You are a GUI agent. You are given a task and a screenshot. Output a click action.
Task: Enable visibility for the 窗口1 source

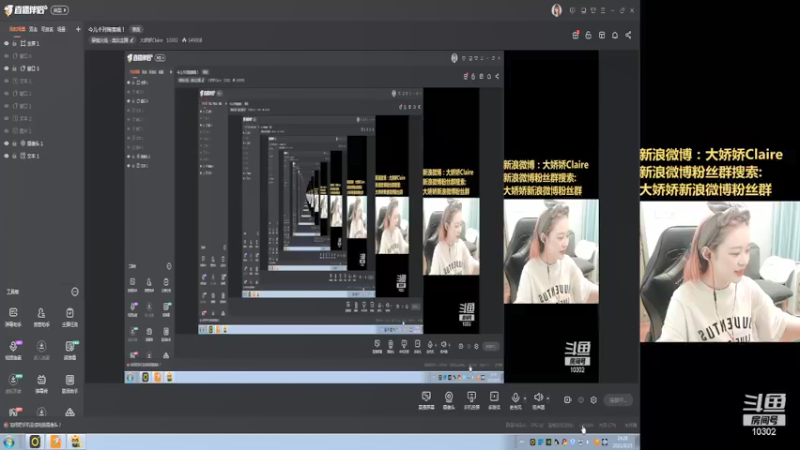7,106
